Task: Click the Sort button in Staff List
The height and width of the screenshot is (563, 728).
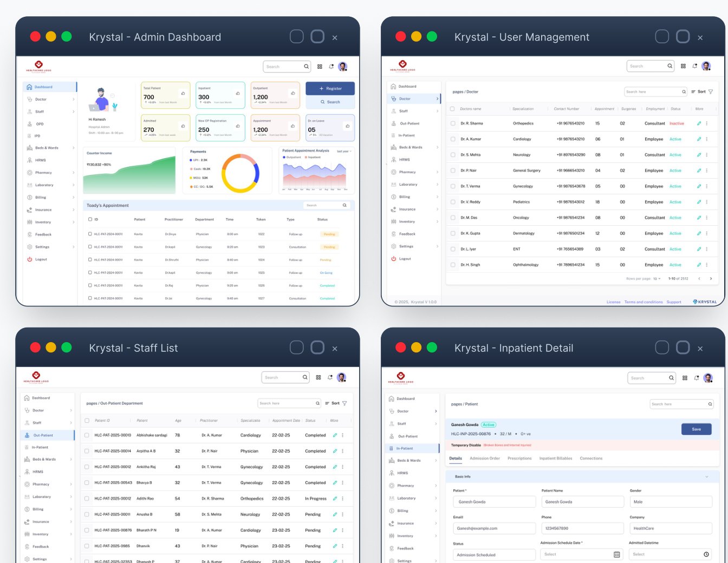Action: (332, 403)
